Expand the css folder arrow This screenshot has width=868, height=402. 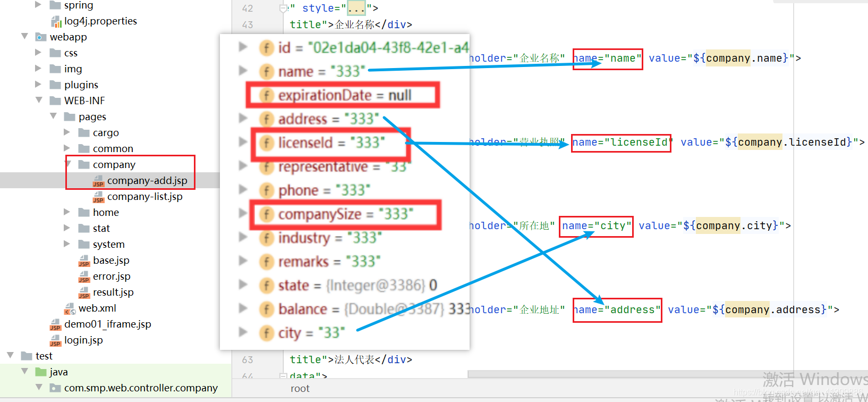(38, 53)
